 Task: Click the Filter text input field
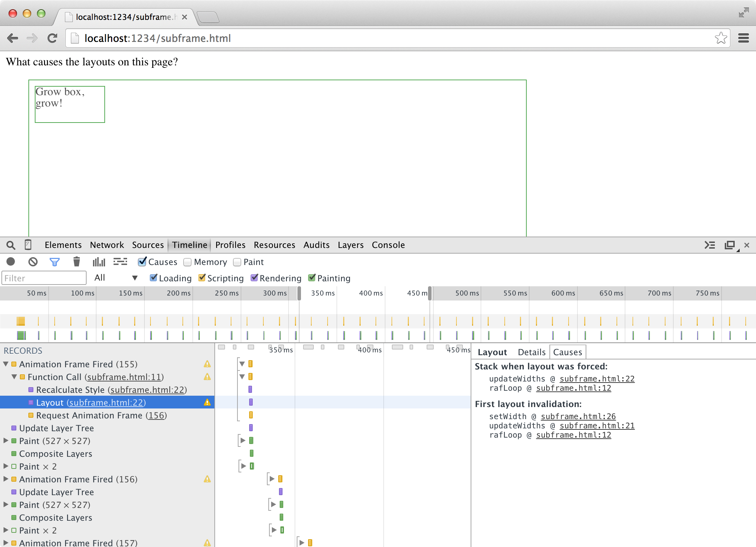[x=44, y=278]
